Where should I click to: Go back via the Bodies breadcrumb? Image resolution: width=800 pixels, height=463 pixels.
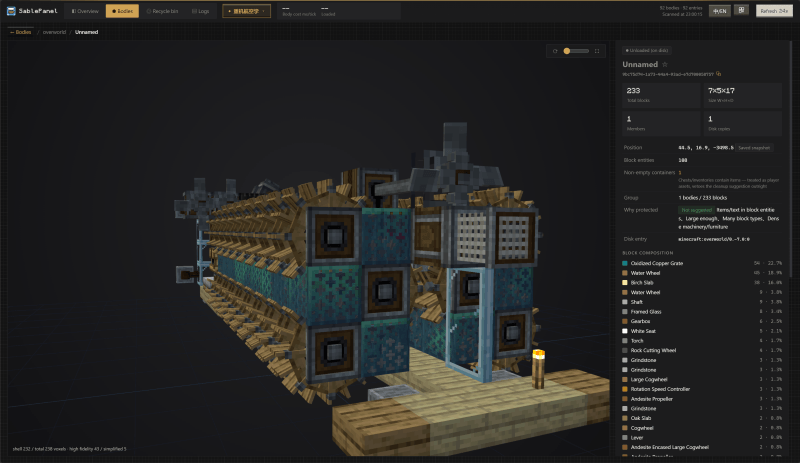coord(21,32)
